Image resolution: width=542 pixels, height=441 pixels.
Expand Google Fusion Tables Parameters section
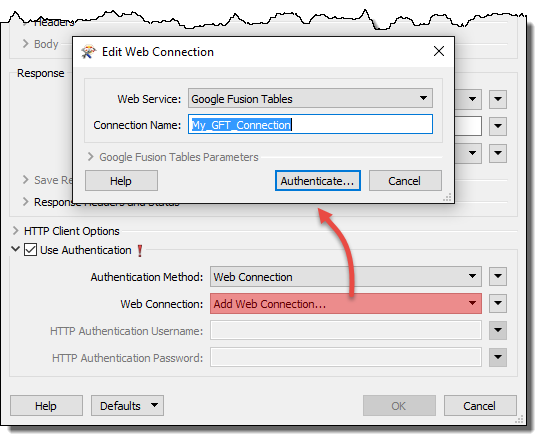[91, 157]
